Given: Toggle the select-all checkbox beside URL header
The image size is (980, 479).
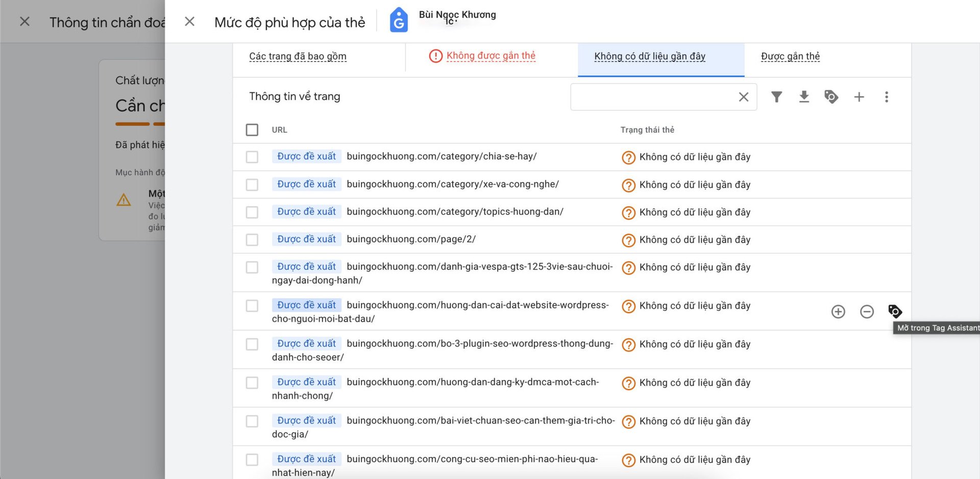Looking at the screenshot, I should pyautogui.click(x=252, y=130).
